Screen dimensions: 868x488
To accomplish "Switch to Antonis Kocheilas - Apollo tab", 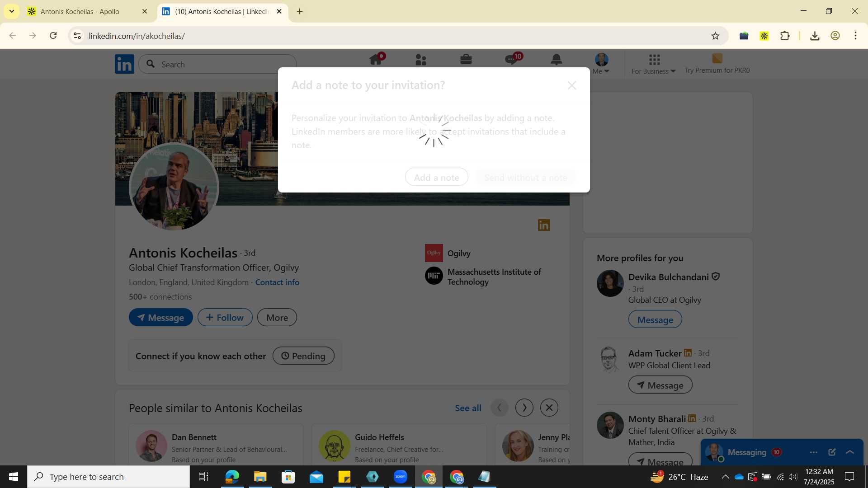I will coord(80,11).
